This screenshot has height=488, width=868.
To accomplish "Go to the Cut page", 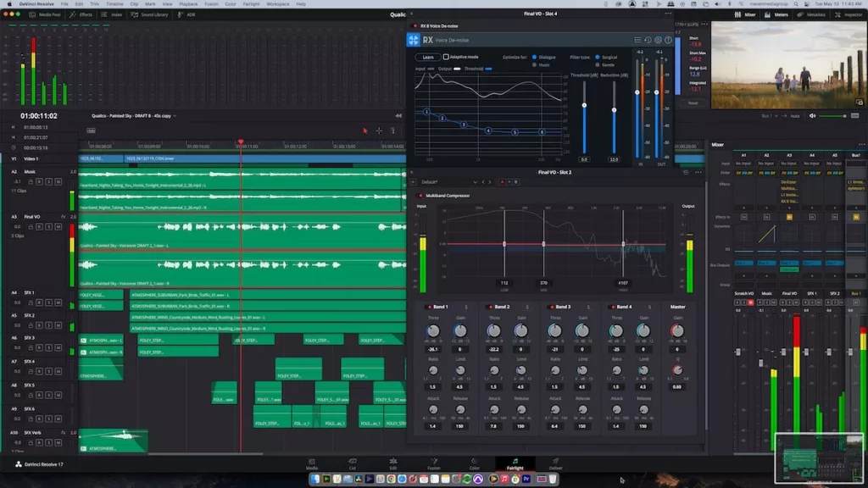I will (352, 463).
